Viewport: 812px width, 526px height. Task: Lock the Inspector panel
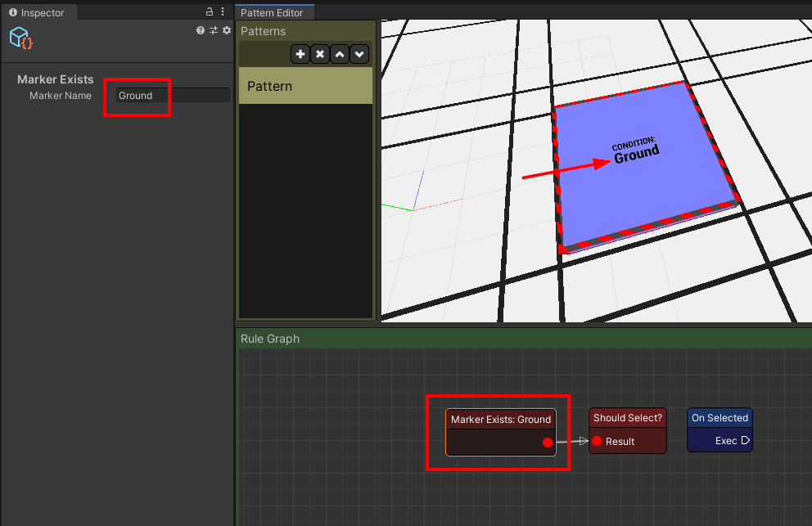(x=210, y=11)
